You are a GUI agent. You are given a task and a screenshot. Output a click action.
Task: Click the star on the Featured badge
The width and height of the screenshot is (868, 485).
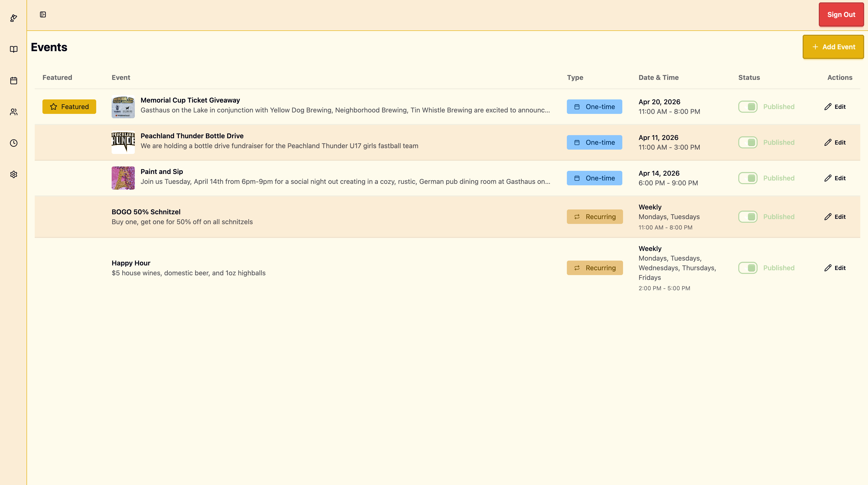[54, 106]
